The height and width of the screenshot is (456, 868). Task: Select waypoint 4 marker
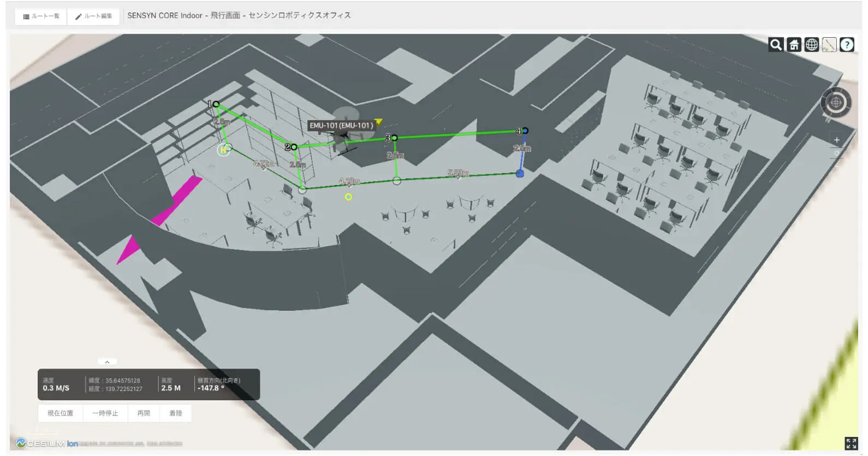point(525,131)
